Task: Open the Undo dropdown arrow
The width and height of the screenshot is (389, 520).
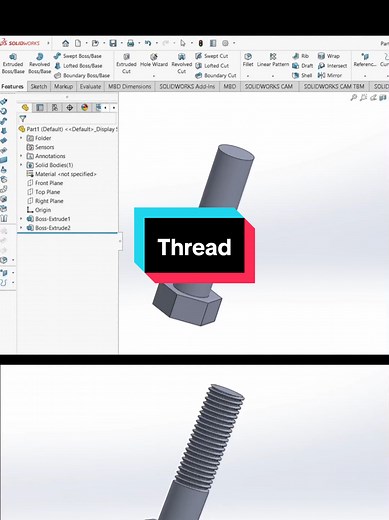Action: [x=156, y=43]
